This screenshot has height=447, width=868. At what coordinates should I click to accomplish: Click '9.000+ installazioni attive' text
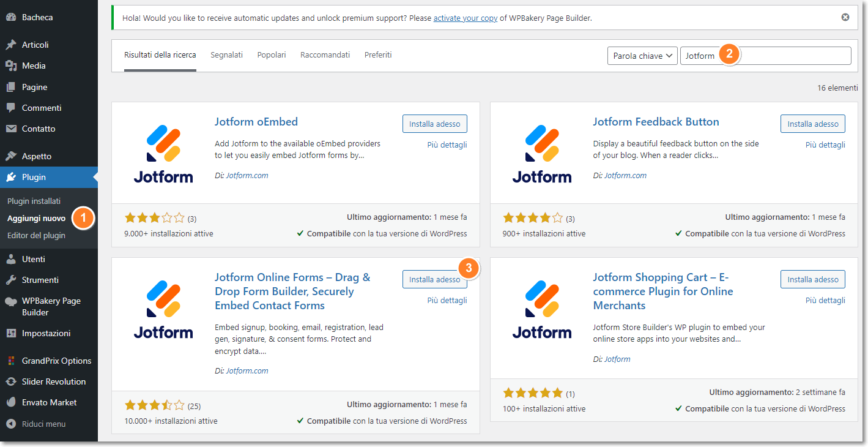(x=169, y=234)
